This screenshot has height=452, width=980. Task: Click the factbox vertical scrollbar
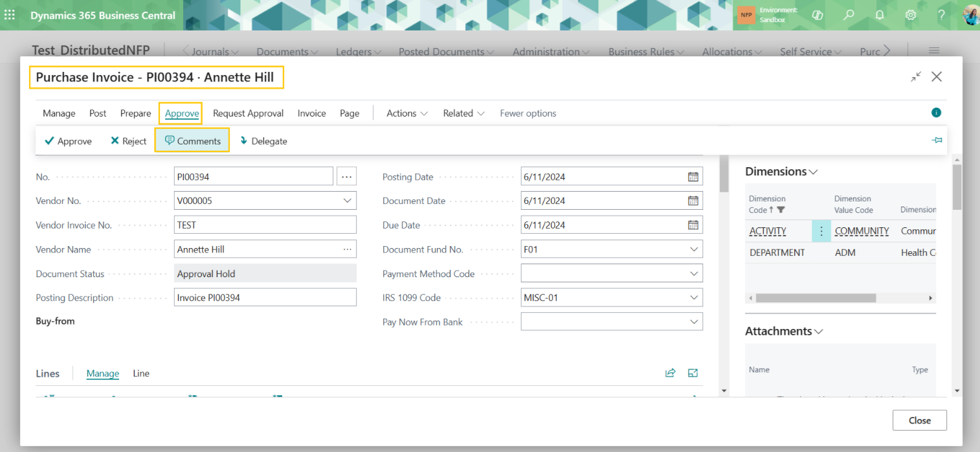pyautogui.click(x=957, y=187)
